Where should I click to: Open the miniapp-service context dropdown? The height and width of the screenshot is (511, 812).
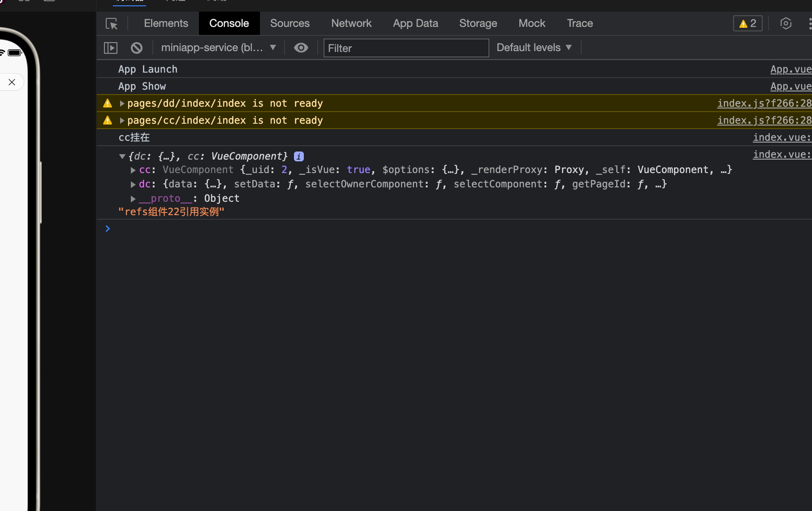tap(218, 48)
